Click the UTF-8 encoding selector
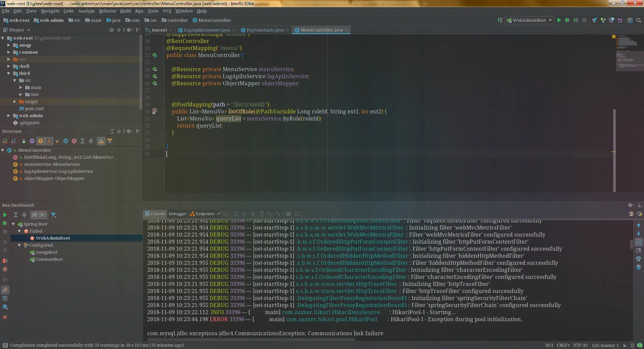Image resolution: width=644 pixels, height=349 pixels. pos(580,345)
